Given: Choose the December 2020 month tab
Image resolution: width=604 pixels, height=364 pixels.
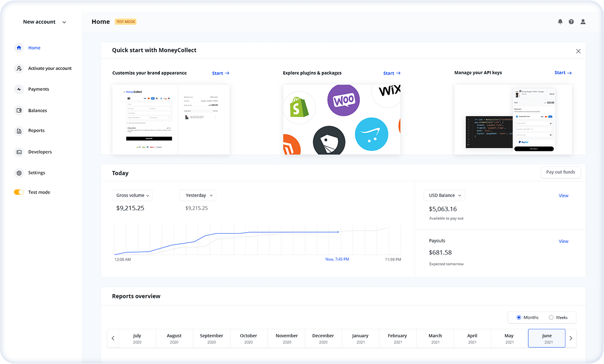Looking at the screenshot, I should [x=323, y=338].
